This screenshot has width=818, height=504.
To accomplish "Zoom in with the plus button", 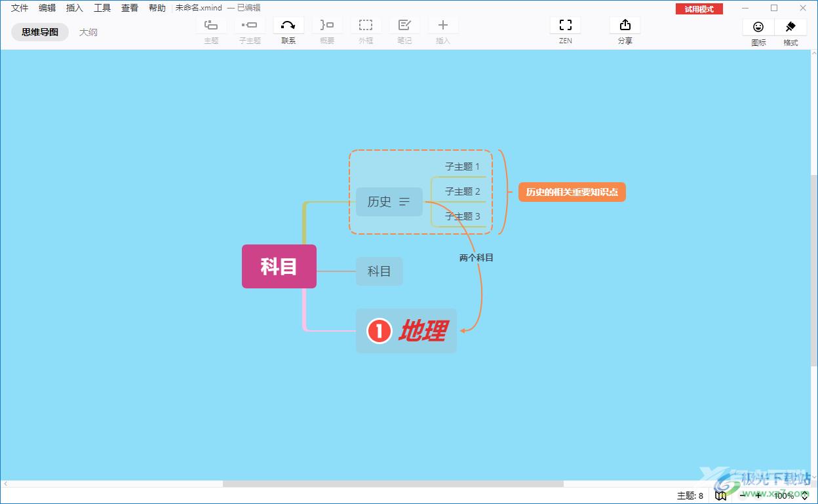I will coord(759,496).
